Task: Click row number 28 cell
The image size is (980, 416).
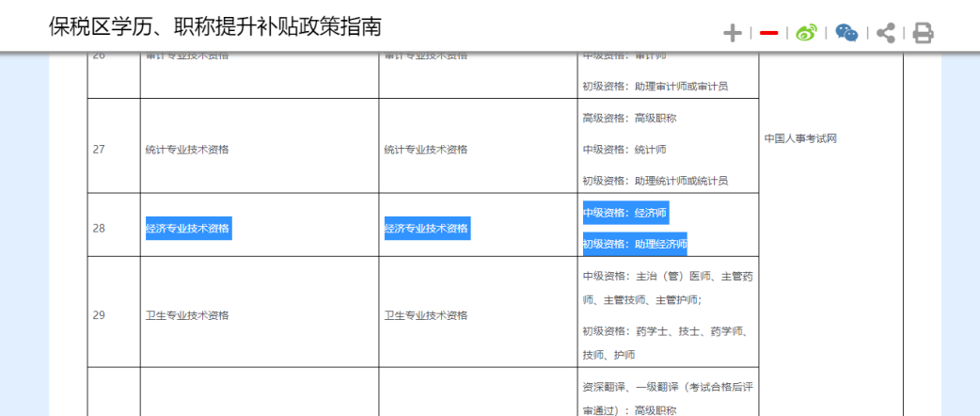Action: (99, 228)
